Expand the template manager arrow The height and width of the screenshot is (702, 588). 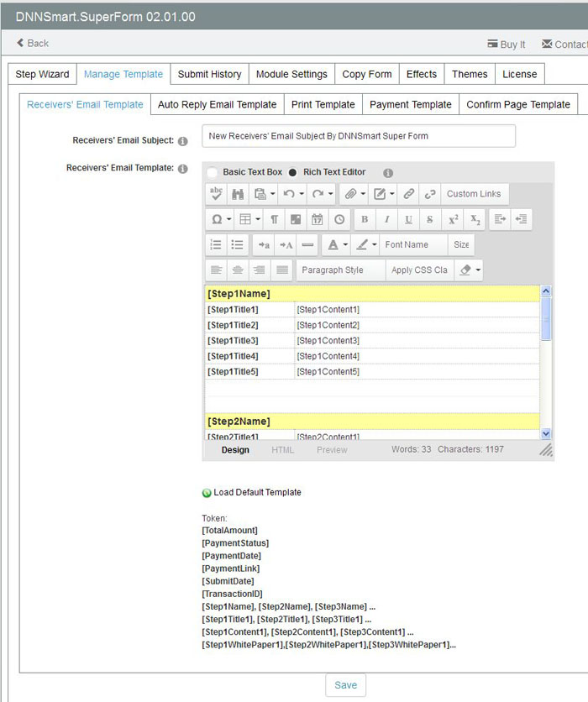(x=391, y=194)
